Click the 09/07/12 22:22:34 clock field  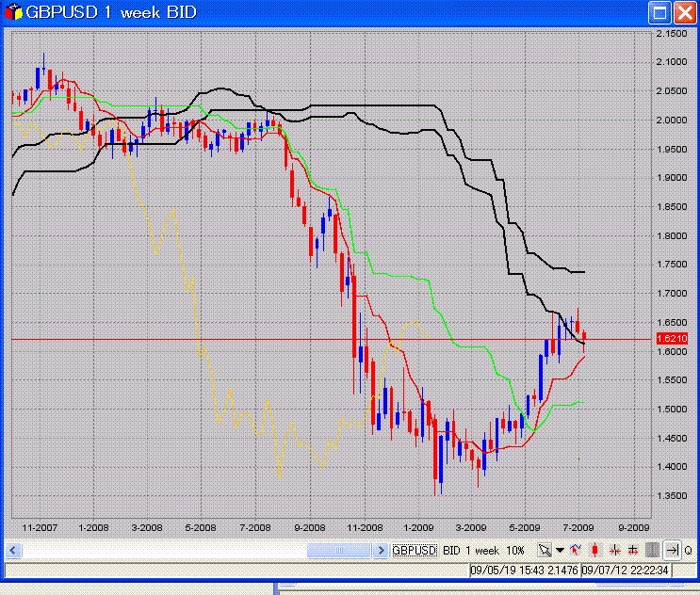tap(626, 570)
